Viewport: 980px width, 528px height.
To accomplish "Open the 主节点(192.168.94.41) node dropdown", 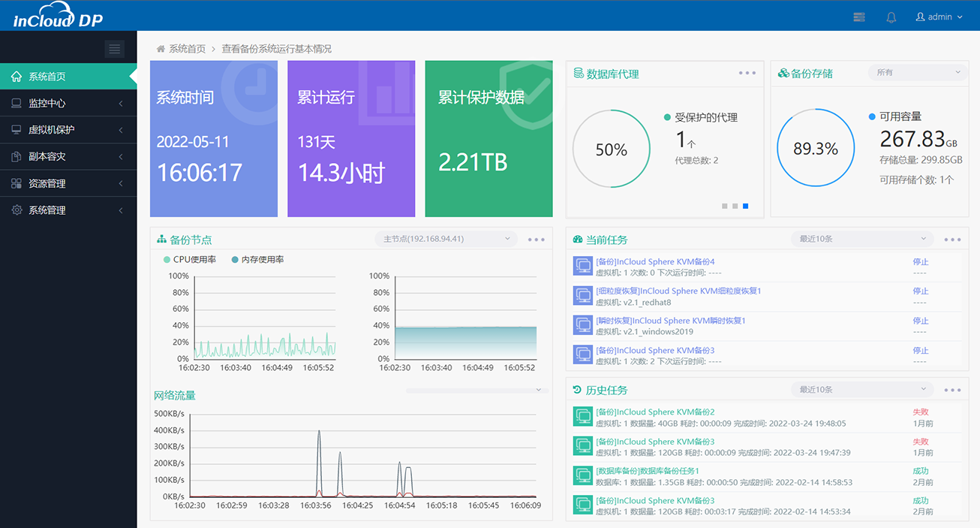I will point(446,239).
